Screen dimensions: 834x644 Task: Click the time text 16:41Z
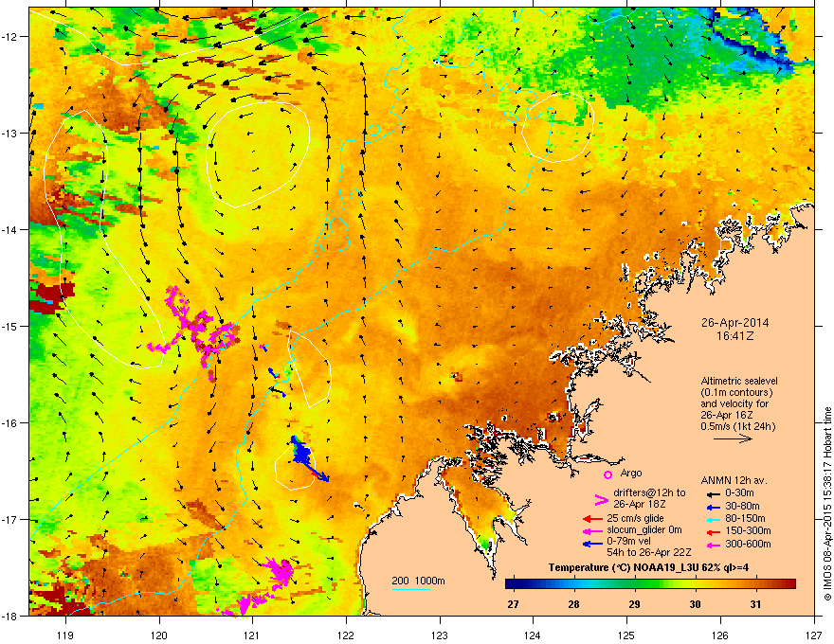tap(734, 336)
